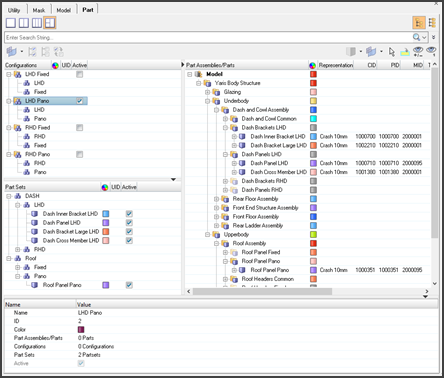Enable the RHD Fixed configuration checkbox
Image resolution: width=444 pixels, height=378 pixels.
pos(79,128)
